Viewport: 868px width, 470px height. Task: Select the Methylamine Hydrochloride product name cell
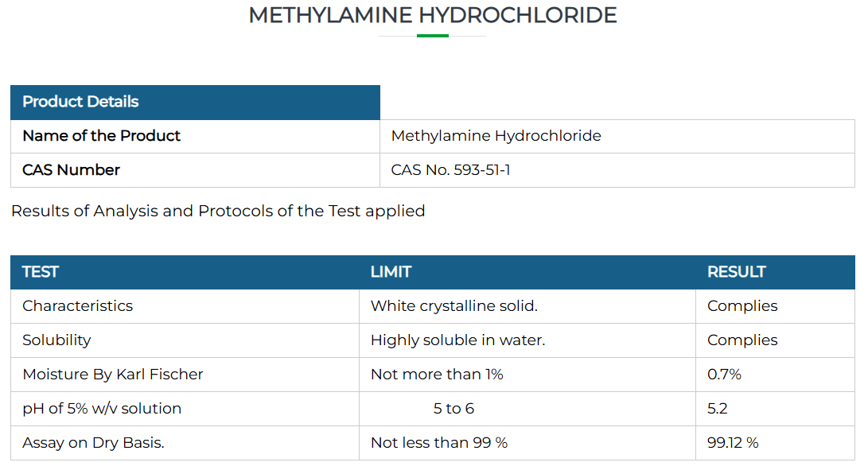(617, 136)
